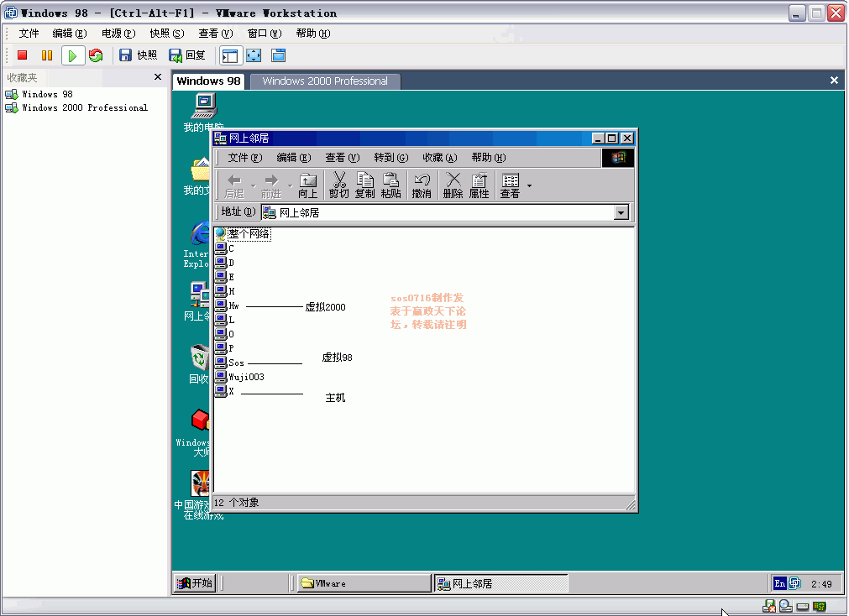Screen dimensions: 849x616
Task: Select computer X in network list
Action: pos(225,391)
